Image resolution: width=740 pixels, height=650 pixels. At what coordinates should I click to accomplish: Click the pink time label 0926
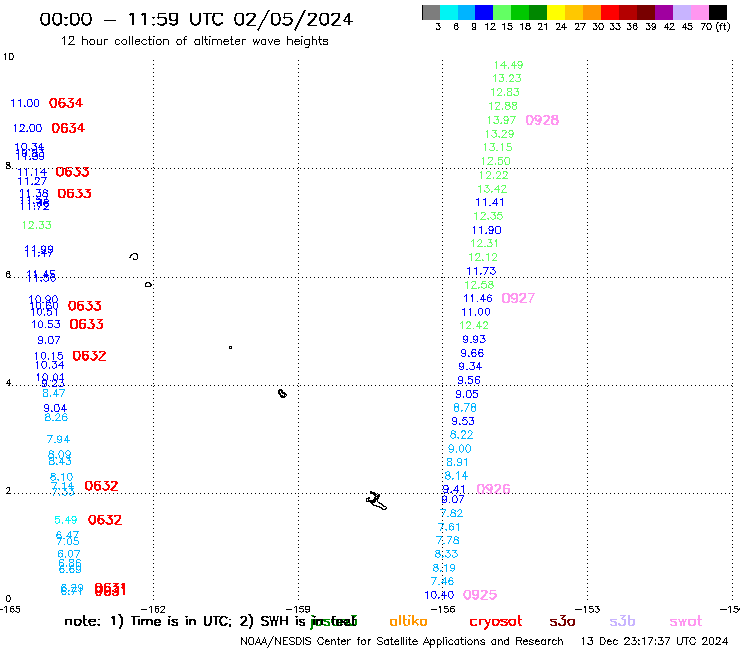pyautogui.click(x=494, y=489)
